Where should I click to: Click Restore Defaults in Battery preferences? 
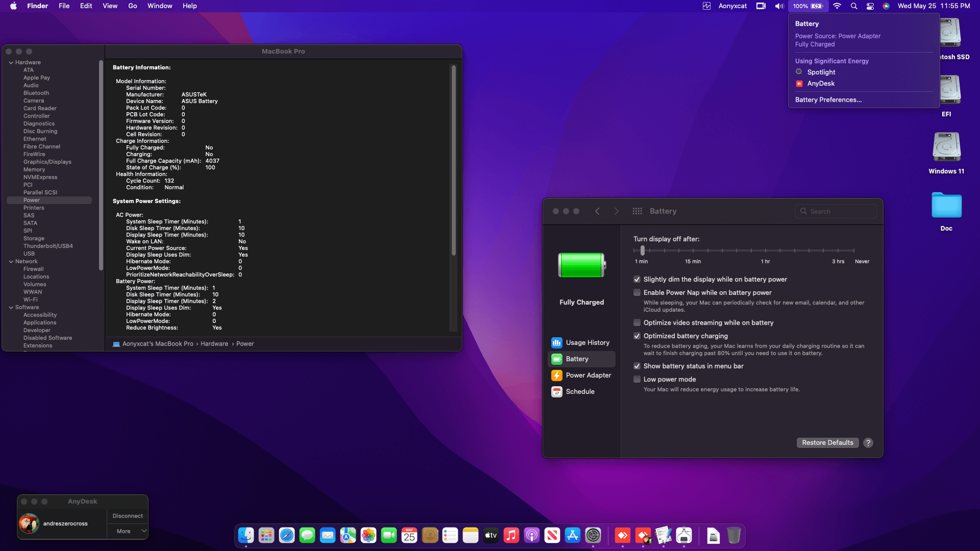click(x=827, y=443)
